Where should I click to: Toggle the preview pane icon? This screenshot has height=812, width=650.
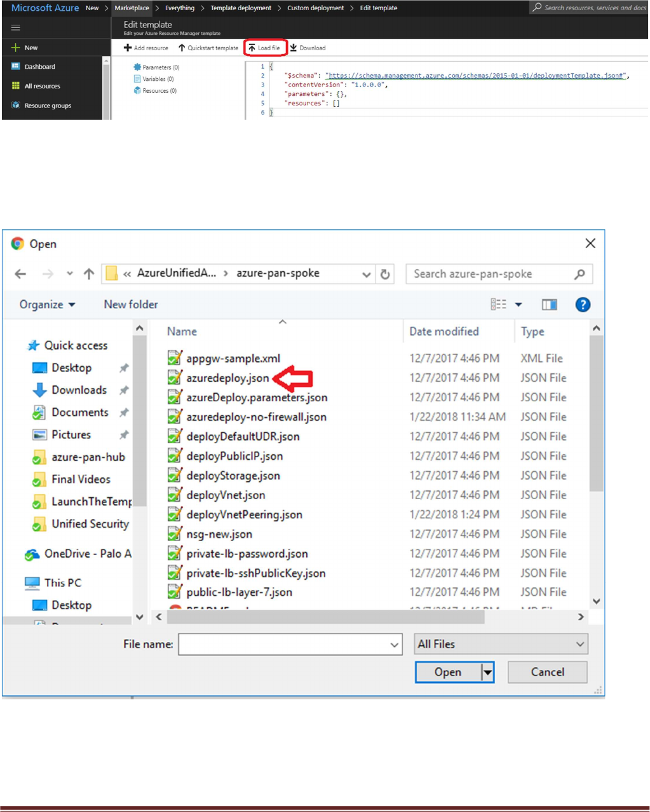point(550,305)
